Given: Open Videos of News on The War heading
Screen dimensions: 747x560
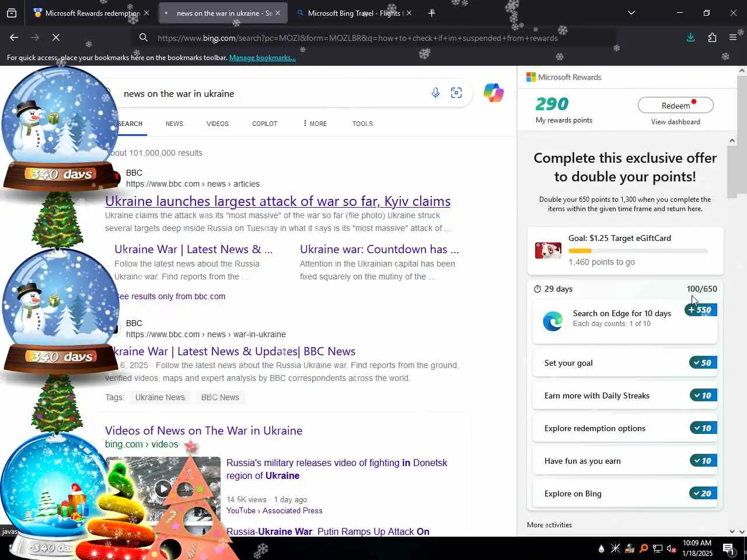Looking at the screenshot, I should click(204, 430).
